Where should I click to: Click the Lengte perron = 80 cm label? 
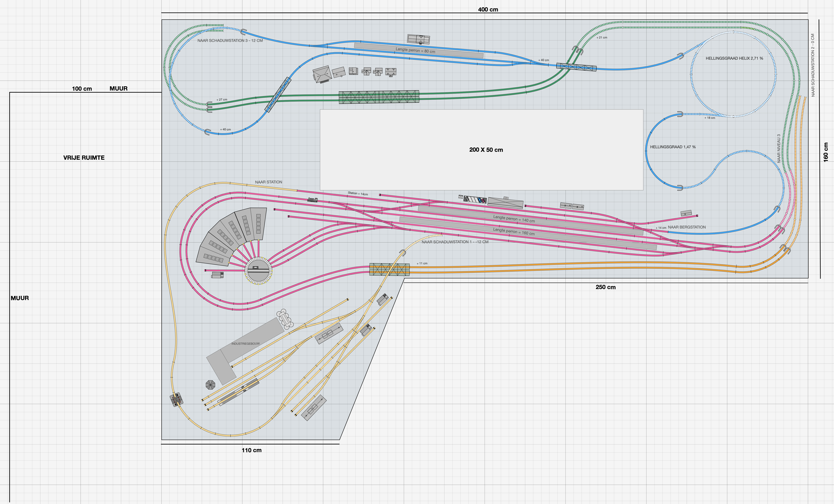point(415,50)
